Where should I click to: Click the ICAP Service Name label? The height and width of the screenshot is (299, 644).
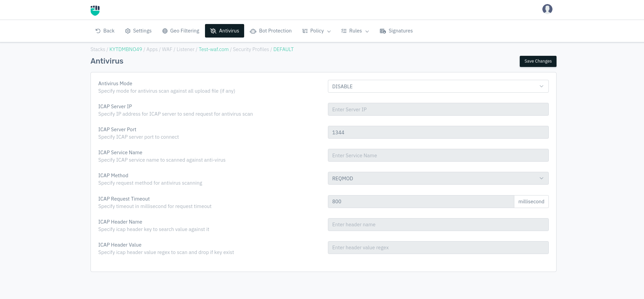pos(120,153)
